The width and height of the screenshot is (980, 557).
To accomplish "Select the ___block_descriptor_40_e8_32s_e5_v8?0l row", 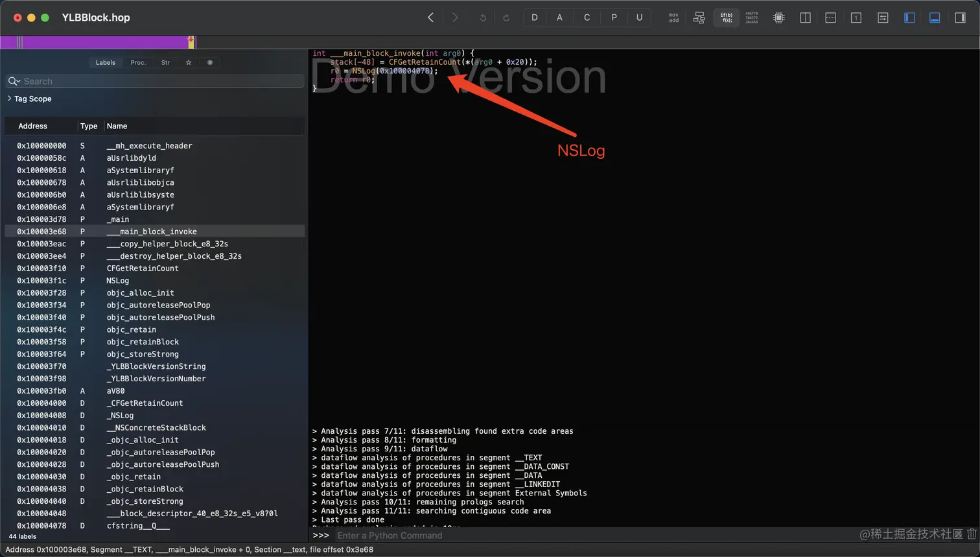I will coord(155,514).
